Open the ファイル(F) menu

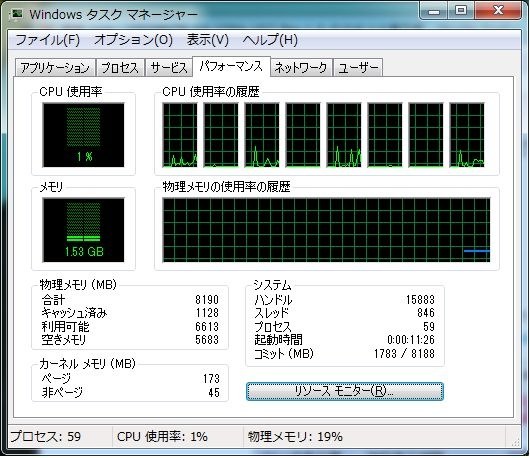(x=48, y=40)
